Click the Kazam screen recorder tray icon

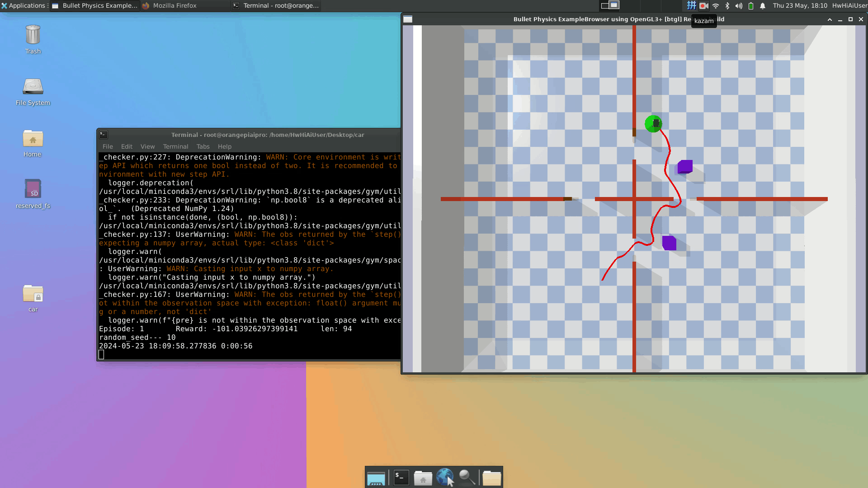pos(703,6)
